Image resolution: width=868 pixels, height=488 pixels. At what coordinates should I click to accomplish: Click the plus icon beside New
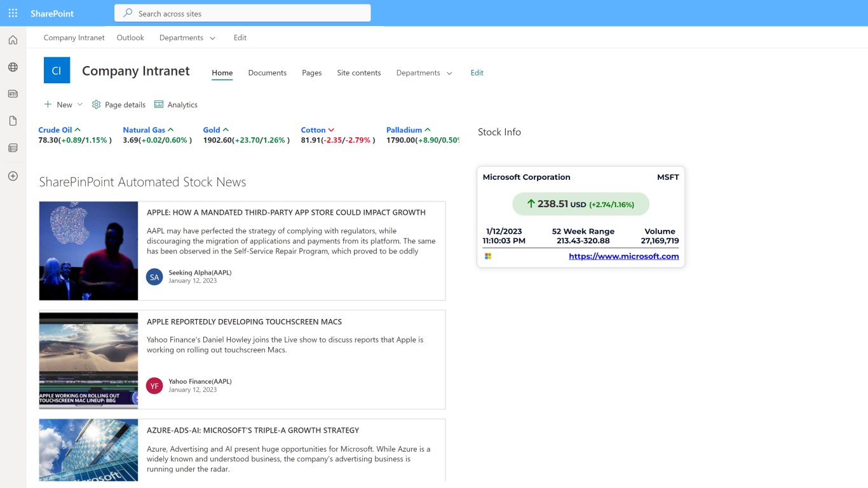[x=48, y=104]
